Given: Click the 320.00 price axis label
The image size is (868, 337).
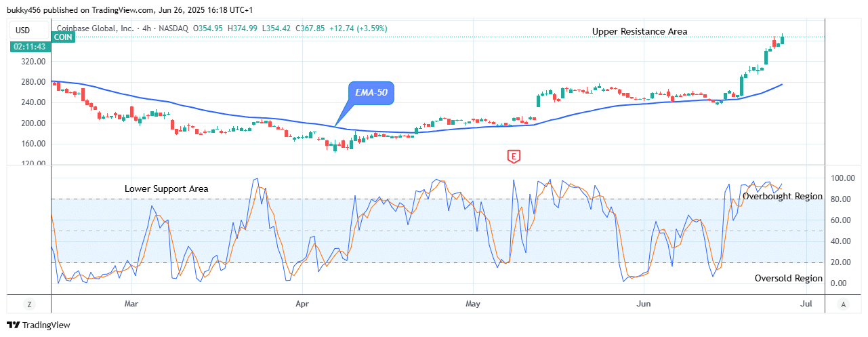Looking at the screenshot, I should click(x=34, y=61).
